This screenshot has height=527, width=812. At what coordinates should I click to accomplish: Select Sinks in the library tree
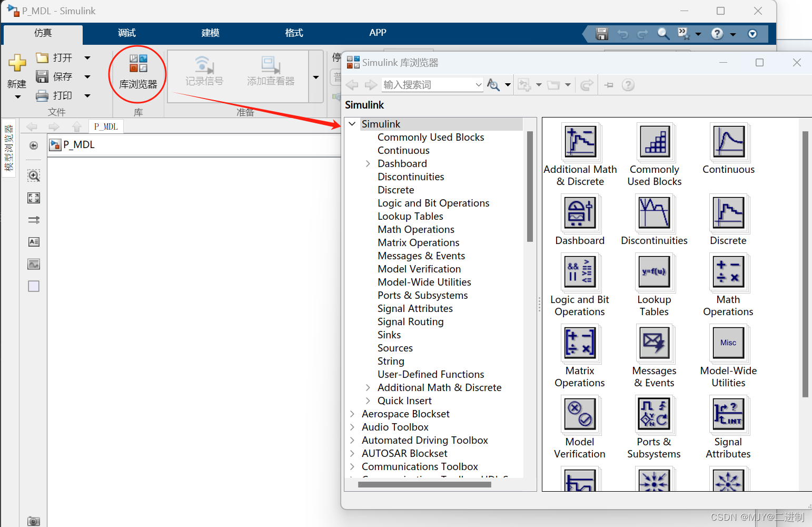pyautogui.click(x=389, y=335)
